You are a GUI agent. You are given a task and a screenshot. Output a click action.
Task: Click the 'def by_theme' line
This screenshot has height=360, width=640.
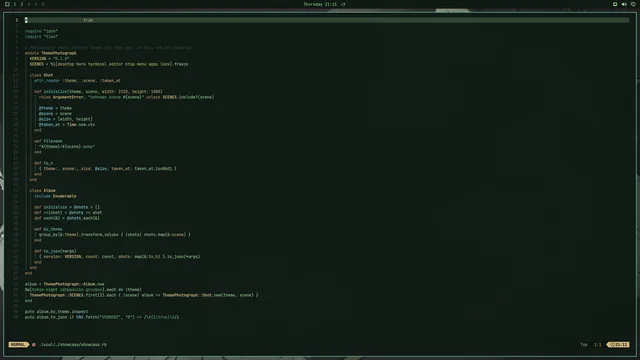pos(48,229)
